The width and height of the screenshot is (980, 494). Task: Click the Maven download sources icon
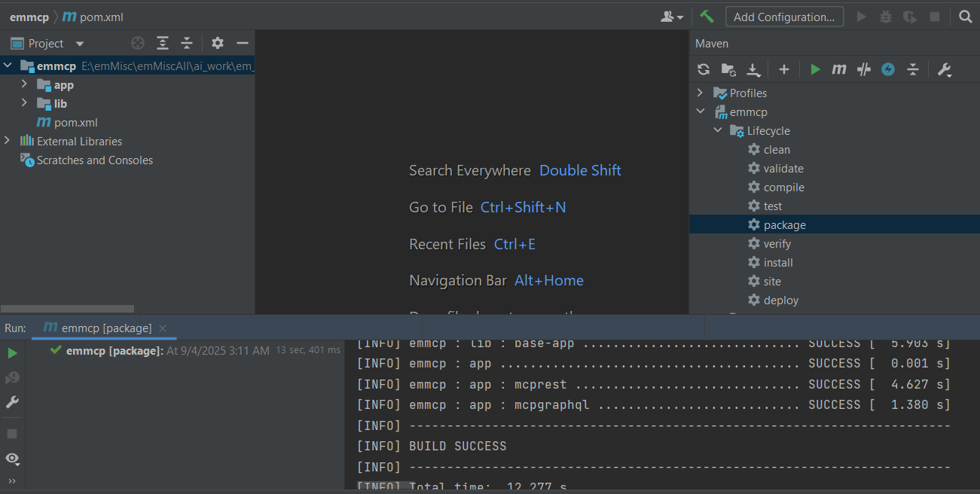[x=753, y=69]
